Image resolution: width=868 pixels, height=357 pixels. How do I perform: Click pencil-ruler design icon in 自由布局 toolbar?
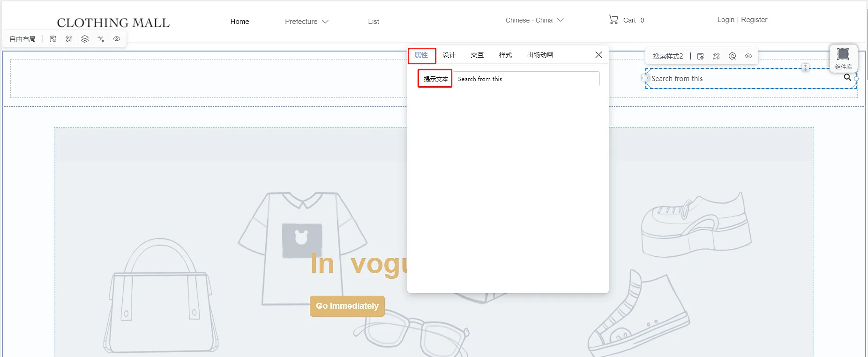pyautogui.click(x=69, y=39)
